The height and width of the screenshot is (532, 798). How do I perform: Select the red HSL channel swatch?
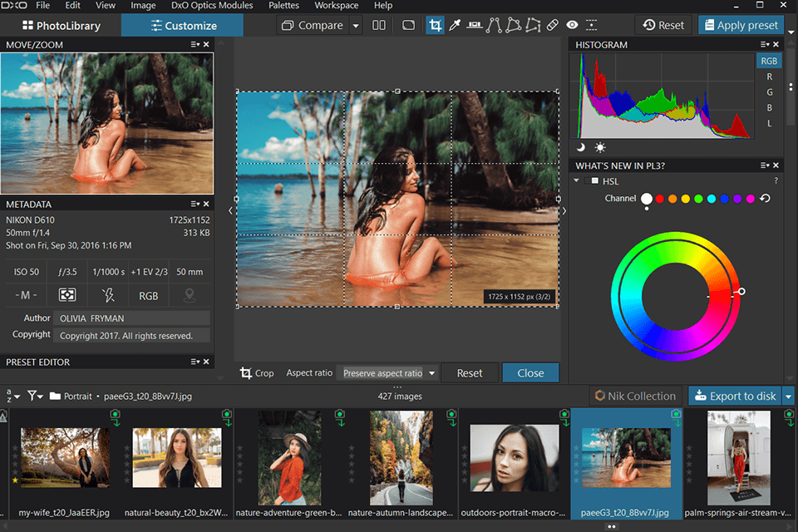(659, 199)
